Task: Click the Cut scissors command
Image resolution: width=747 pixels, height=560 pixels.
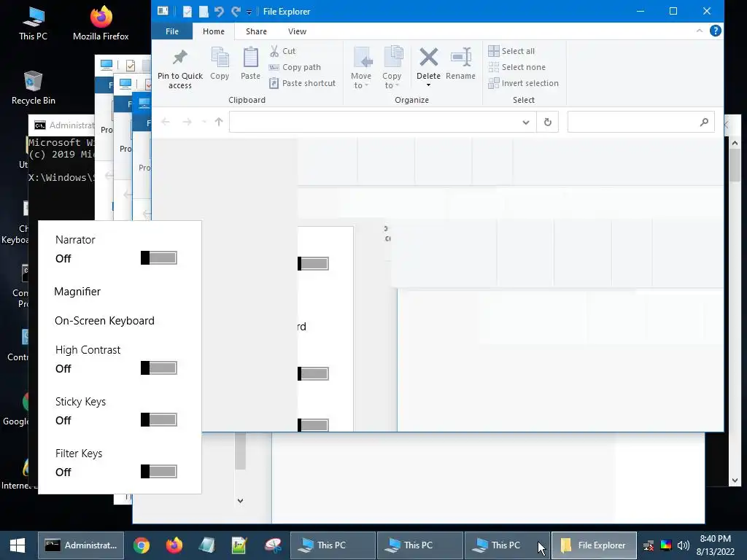Action: pos(282,51)
